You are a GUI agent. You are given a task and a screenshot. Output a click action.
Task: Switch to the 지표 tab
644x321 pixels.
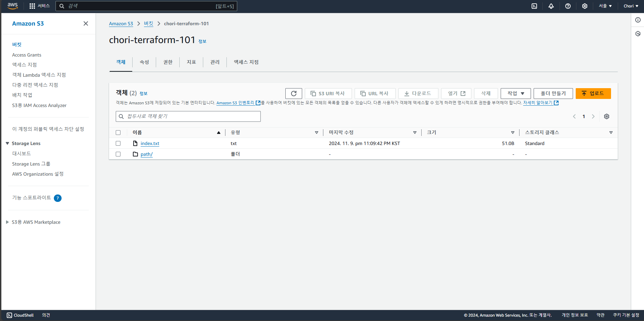[x=191, y=62]
